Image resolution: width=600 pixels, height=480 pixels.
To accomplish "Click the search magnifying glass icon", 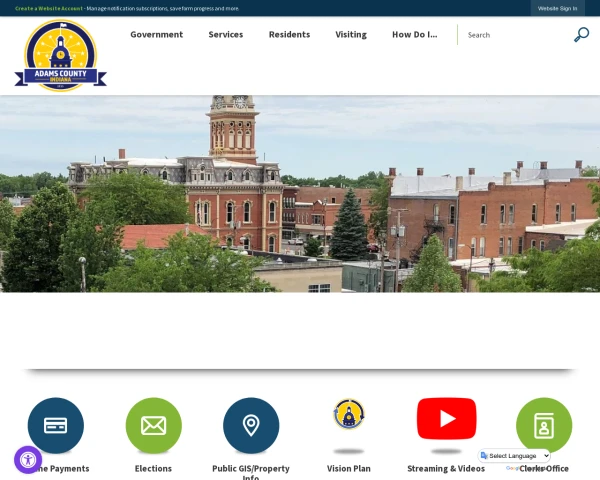I will (581, 34).
